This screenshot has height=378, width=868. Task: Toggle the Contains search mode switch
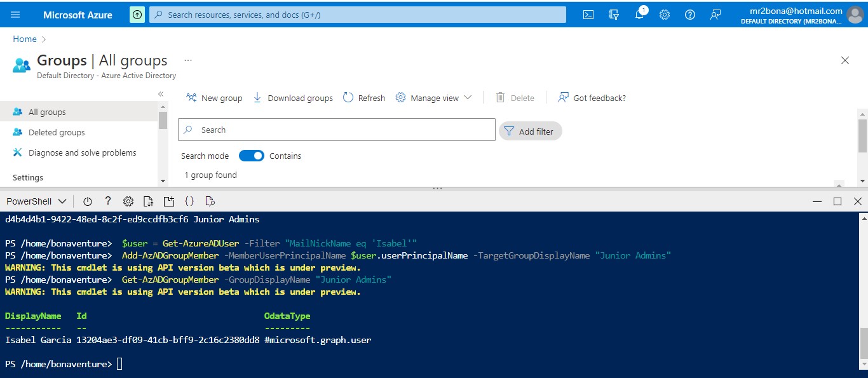click(x=252, y=156)
